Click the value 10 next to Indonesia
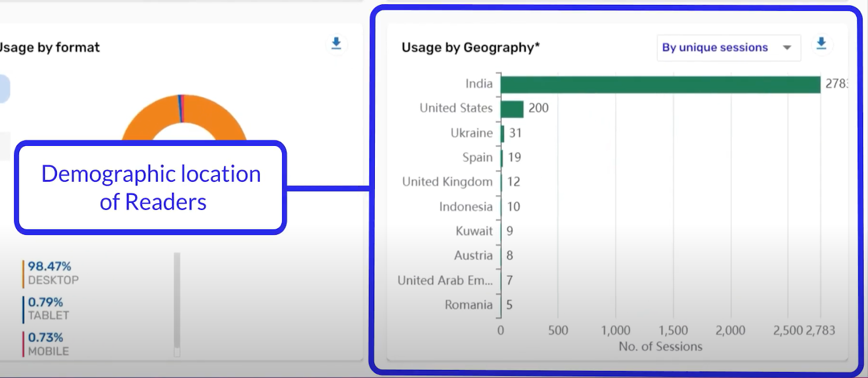The image size is (868, 378). click(x=514, y=207)
